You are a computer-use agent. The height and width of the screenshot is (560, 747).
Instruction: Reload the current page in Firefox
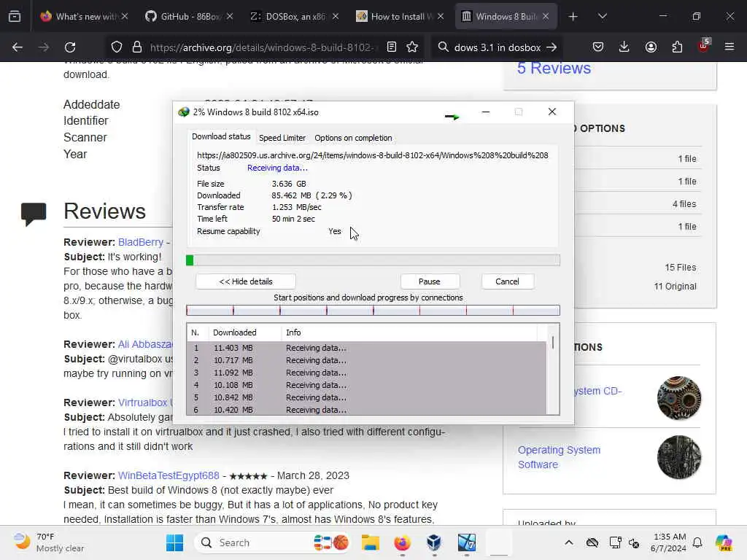pyautogui.click(x=70, y=47)
